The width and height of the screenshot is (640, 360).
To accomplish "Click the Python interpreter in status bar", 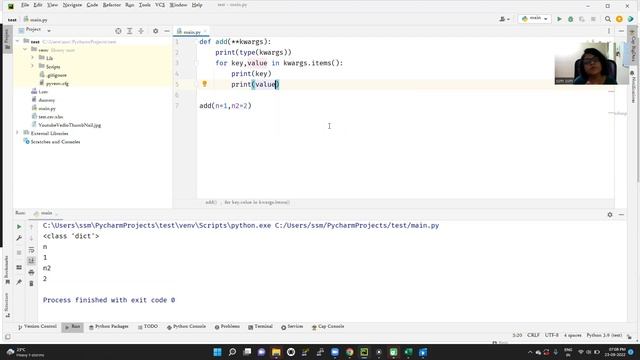I will point(604,335).
